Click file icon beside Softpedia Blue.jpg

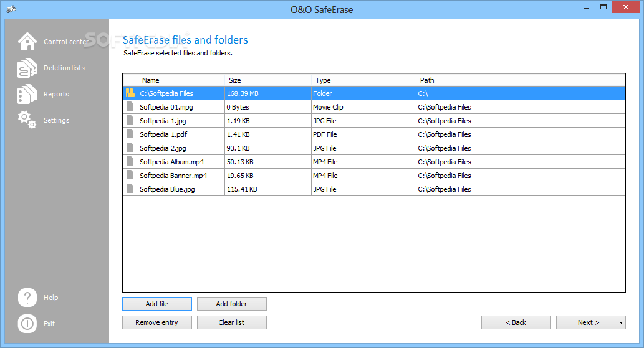point(130,189)
